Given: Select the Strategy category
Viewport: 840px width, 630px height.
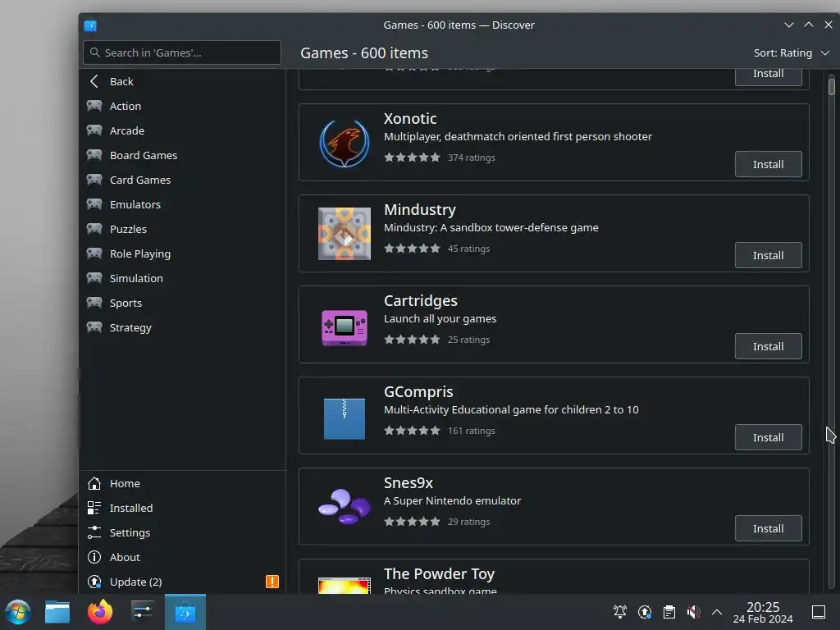Looking at the screenshot, I should pyautogui.click(x=182, y=328).
